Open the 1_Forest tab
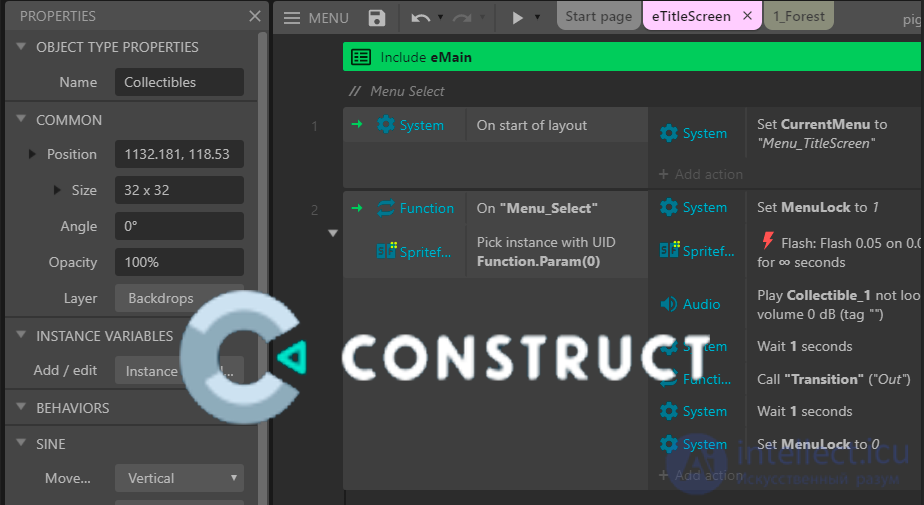924x505 pixels. coord(799,16)
